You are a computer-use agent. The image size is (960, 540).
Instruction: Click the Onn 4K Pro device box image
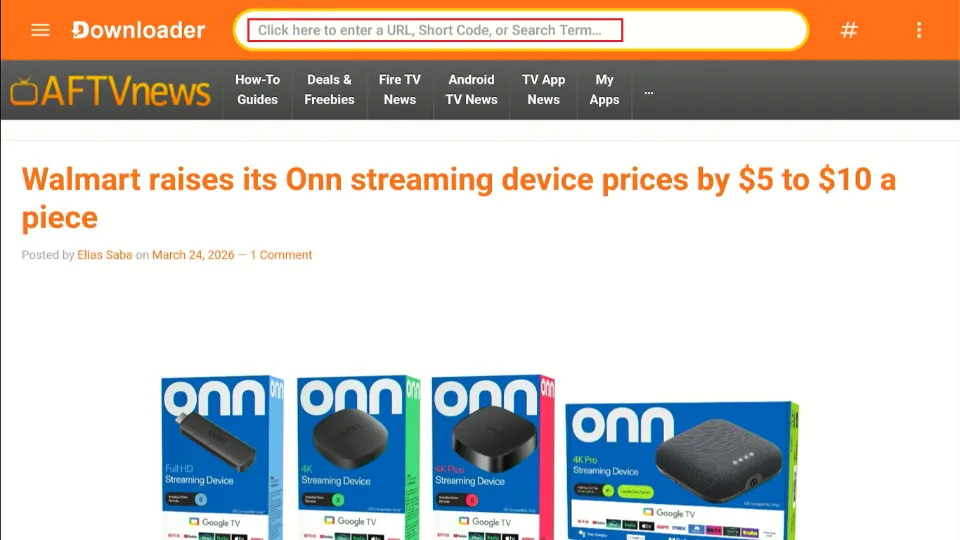pos(682,470)
